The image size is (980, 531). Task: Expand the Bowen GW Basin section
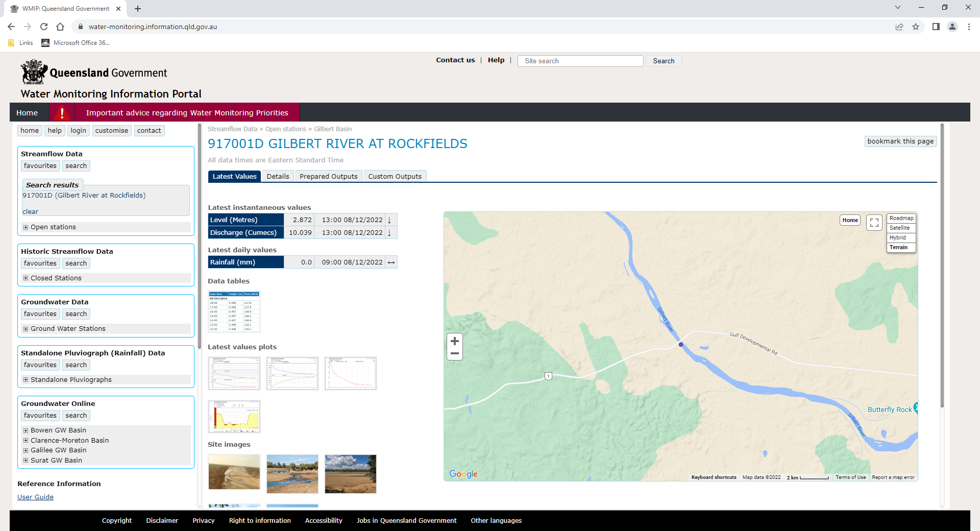click(26, 430)
